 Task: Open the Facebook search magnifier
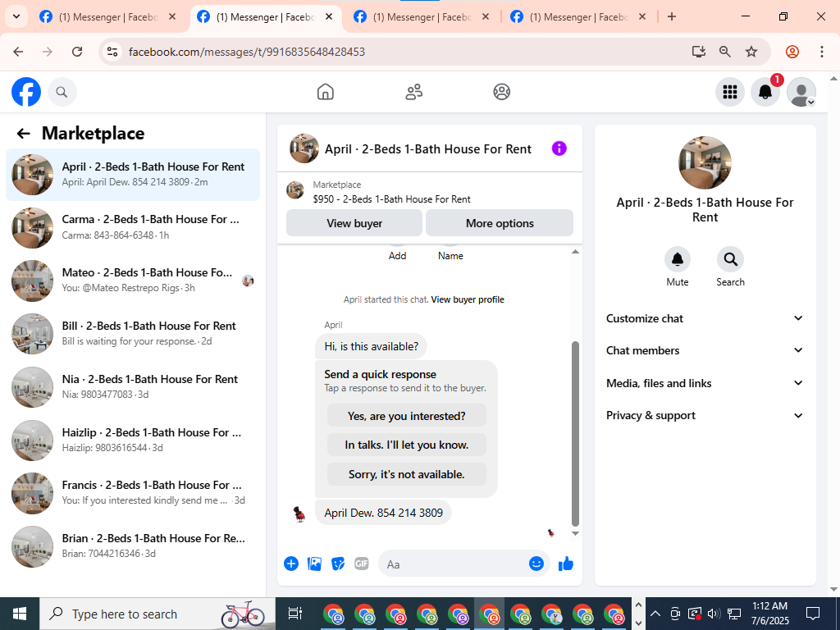click(62, 92)
